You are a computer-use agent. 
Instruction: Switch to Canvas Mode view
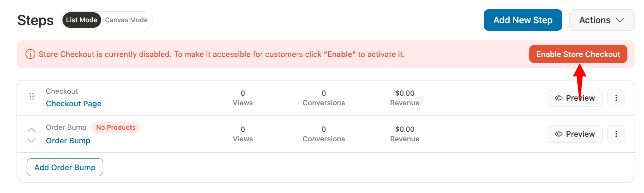[126, 20]
